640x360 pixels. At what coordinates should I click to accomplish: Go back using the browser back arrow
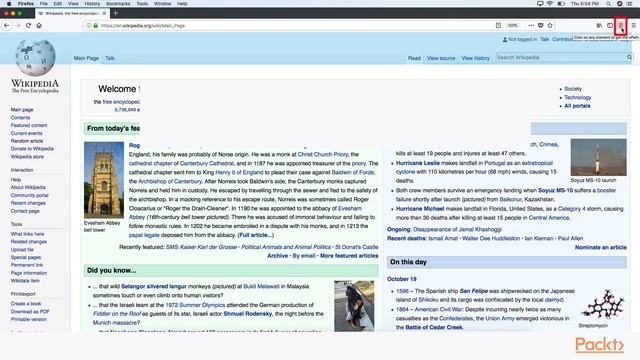coord(7,25)
